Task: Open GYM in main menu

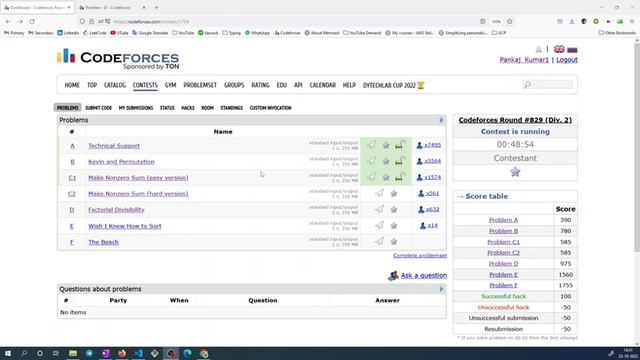Action: [170, 85]
